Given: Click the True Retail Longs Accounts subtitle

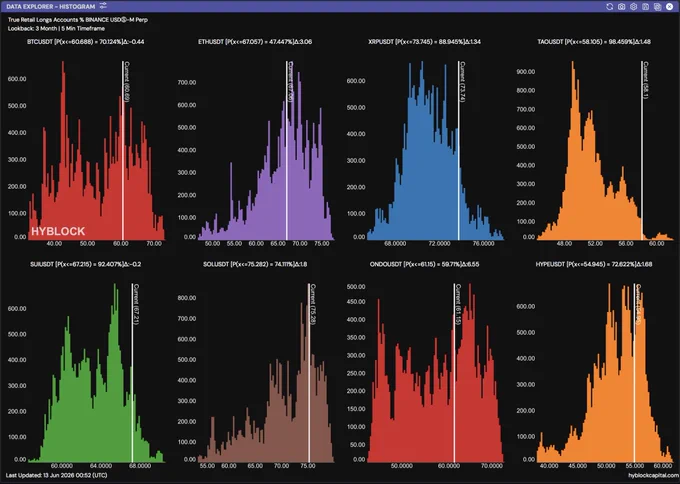Looking at the screenshot, I should point(78,20).
